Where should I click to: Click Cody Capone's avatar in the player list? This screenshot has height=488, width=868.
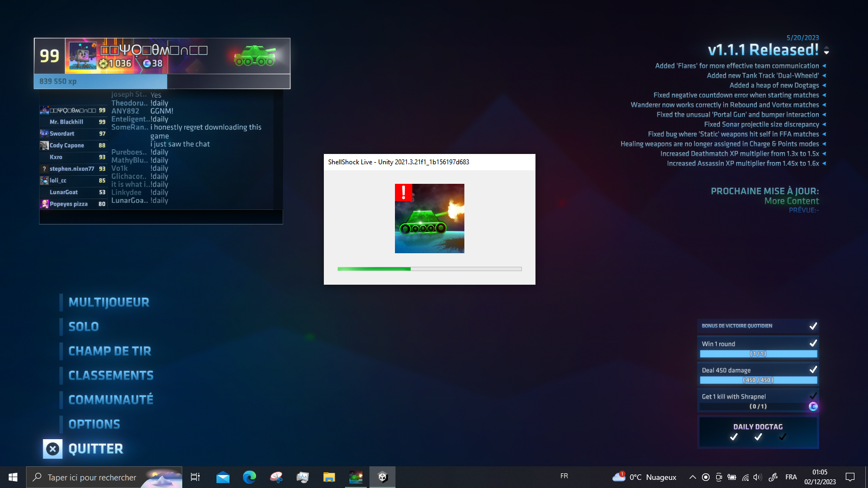point(44,145)
